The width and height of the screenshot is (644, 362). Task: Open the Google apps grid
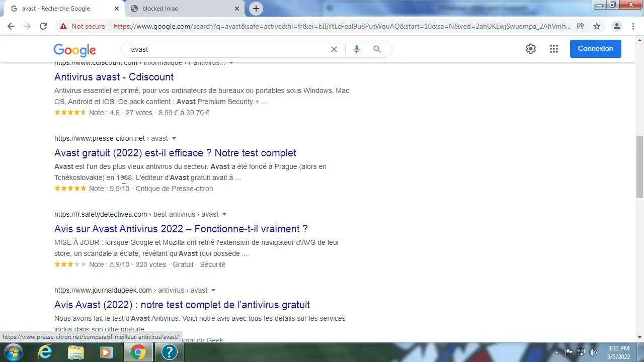554,49
